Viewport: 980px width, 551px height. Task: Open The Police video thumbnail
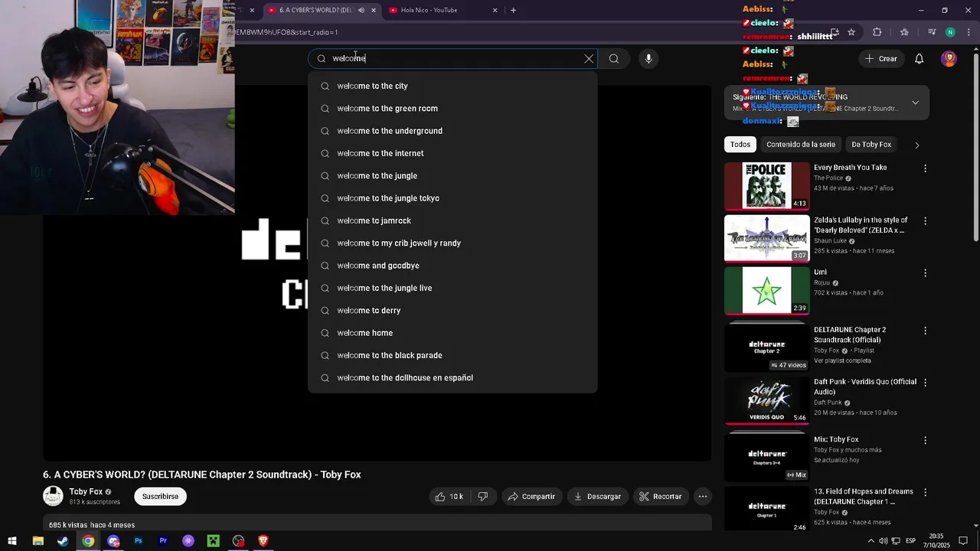point(766,186)
